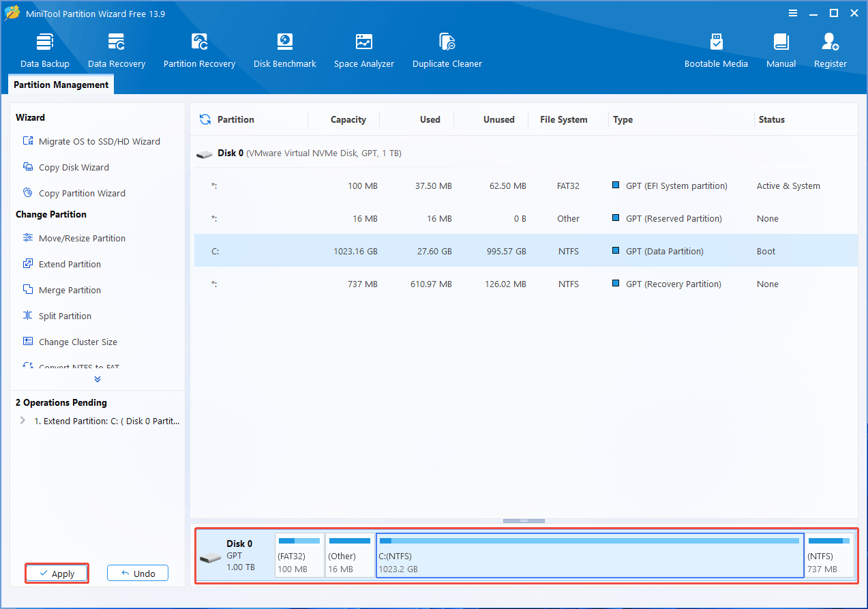Click the Active & System status

click(x=788, y=185)
